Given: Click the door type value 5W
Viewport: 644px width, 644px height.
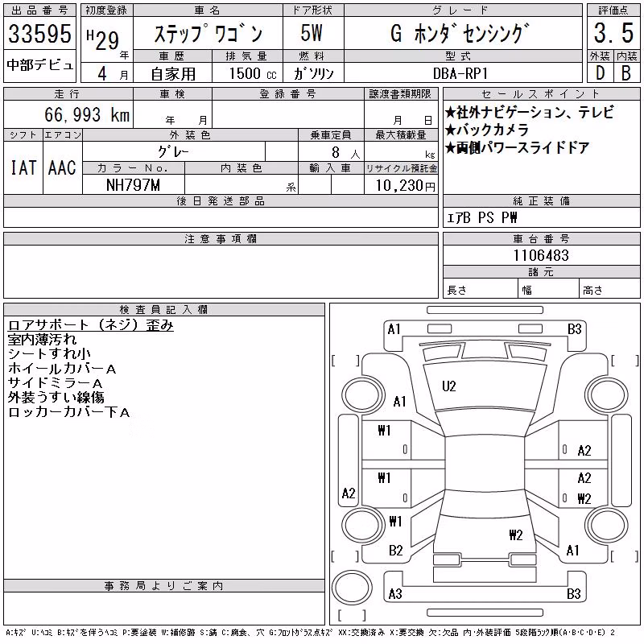Looking at the screenshot, I should pos(312,33).
